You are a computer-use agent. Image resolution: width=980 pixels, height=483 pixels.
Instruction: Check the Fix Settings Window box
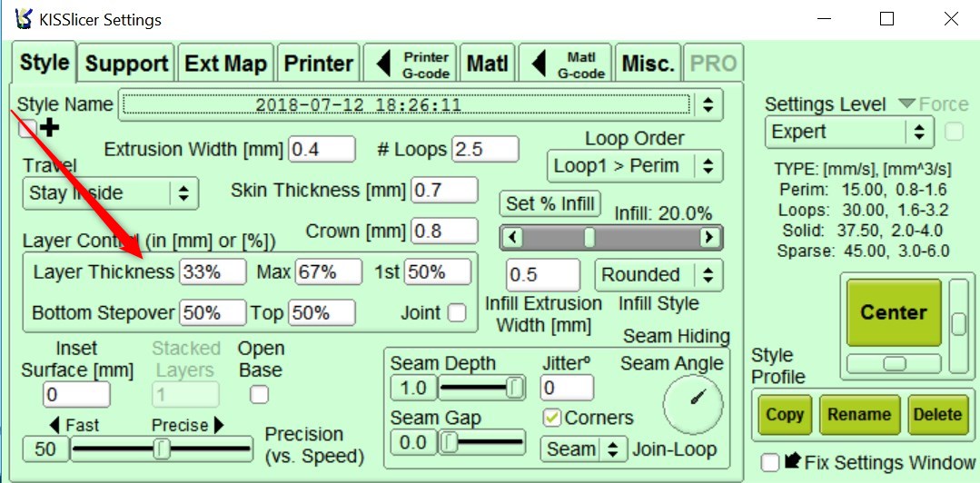tap(770, 463)
